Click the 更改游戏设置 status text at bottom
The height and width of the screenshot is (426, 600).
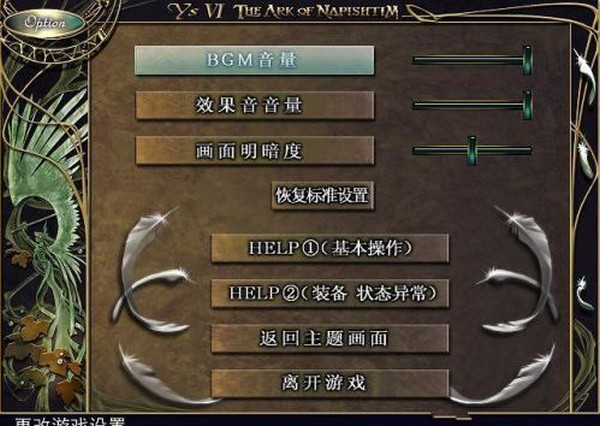click(x=70, y=422)
